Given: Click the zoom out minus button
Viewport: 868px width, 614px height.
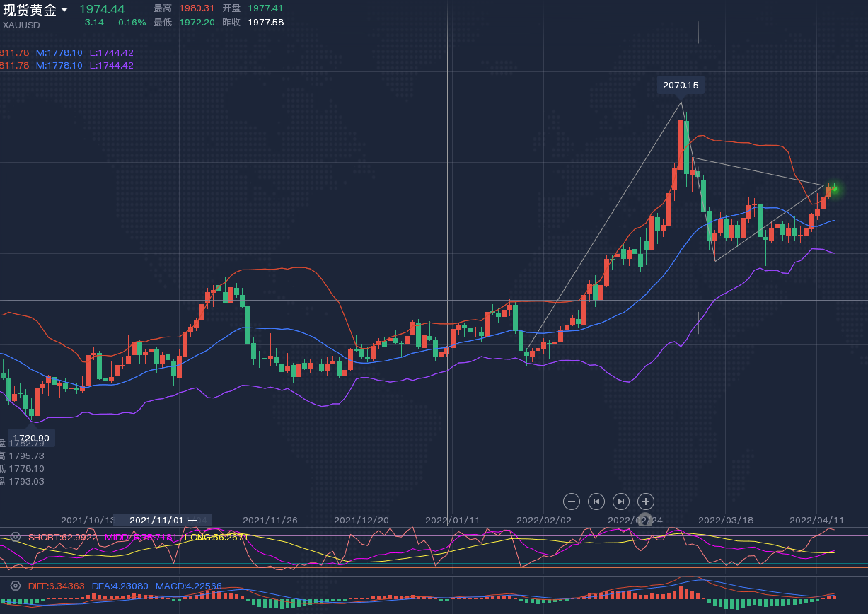Looking at the screenshot, I should pyautogui.click(x=572, y=502).
